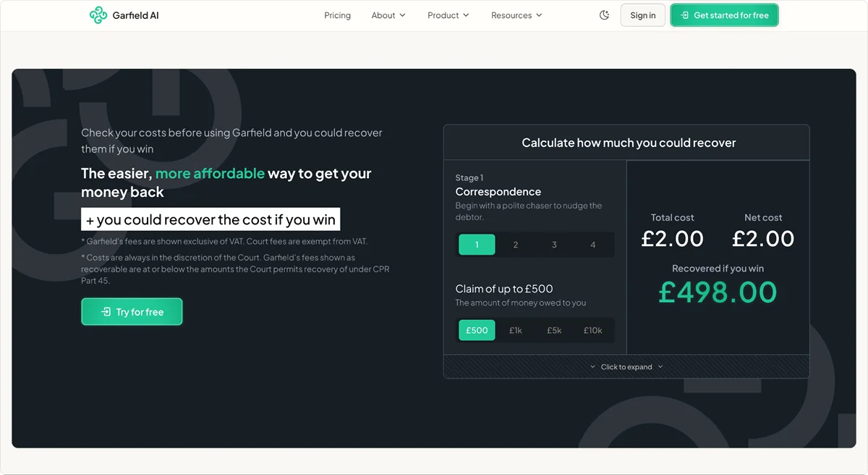The height and width of the screenshot is (475, 868).
Task: Choose the £1k claim amount
Action: click(516, 330)
